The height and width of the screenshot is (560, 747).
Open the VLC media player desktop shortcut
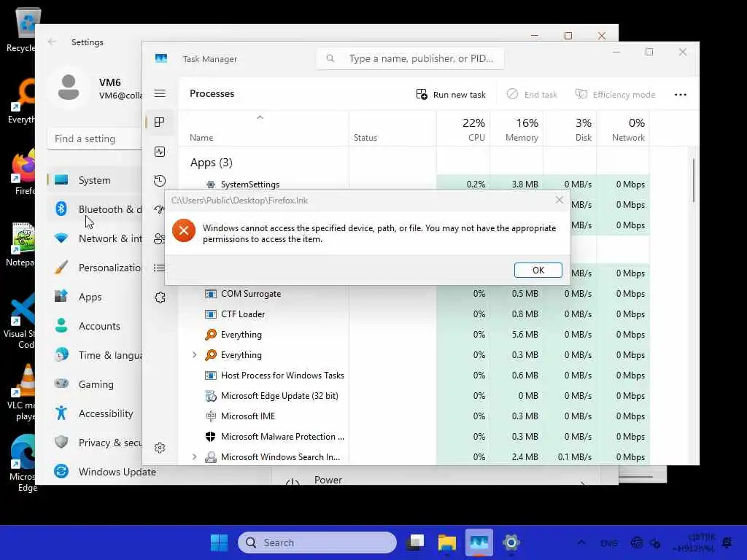(x=21, y=392)
